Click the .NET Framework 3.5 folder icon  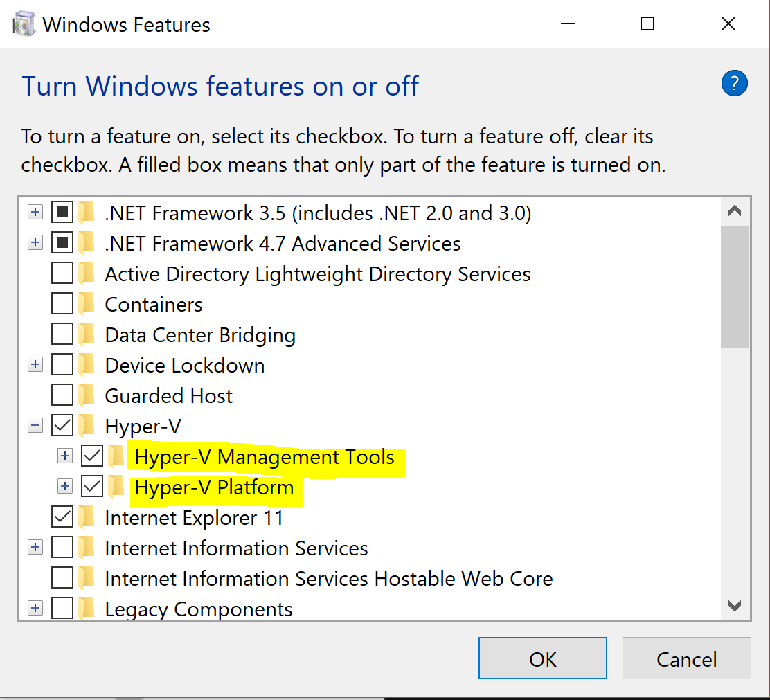click(x=87, y=213)
